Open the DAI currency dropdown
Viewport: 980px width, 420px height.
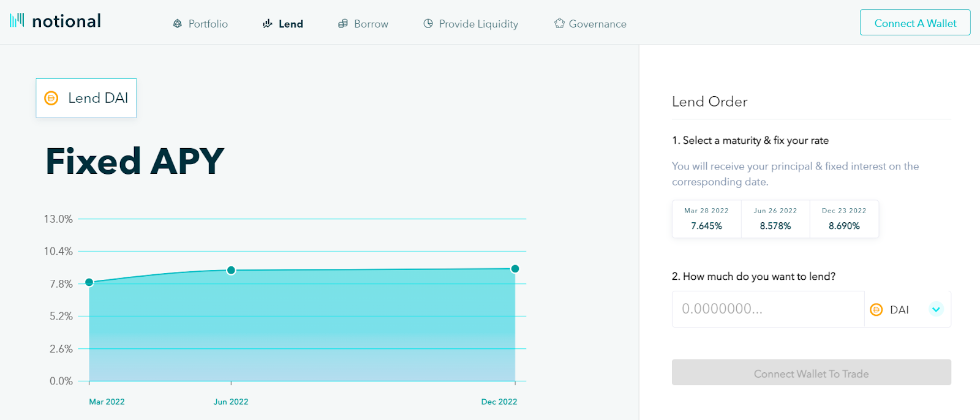(907, 309)
